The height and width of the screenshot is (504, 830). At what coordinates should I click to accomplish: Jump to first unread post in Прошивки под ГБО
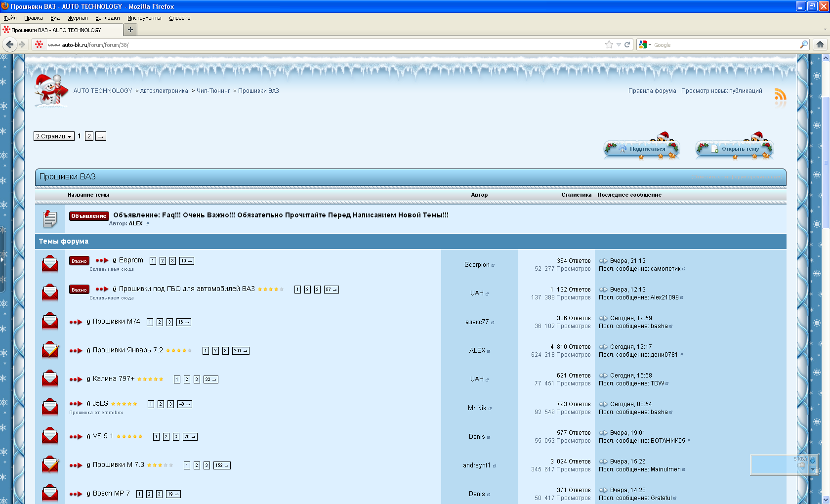point(102,289)
